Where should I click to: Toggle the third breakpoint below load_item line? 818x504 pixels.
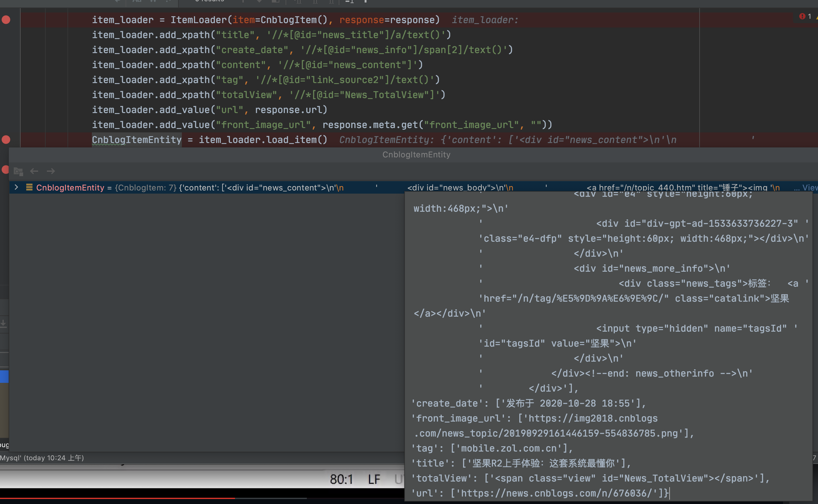click(5, 169)
